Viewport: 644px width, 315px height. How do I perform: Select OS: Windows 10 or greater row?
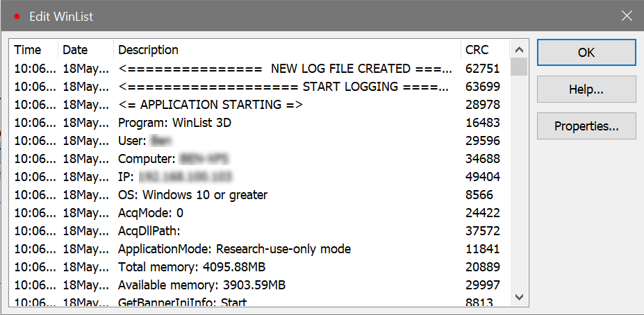(260, 195)
